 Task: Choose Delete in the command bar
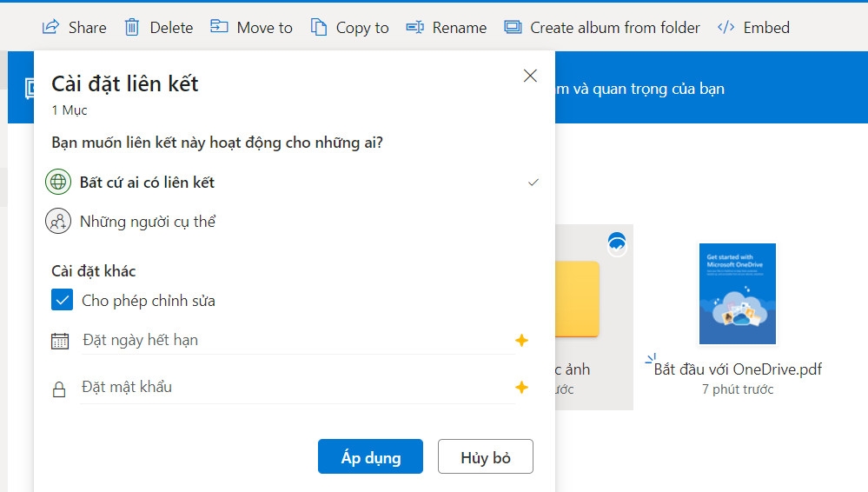click(x=159, y=27)
